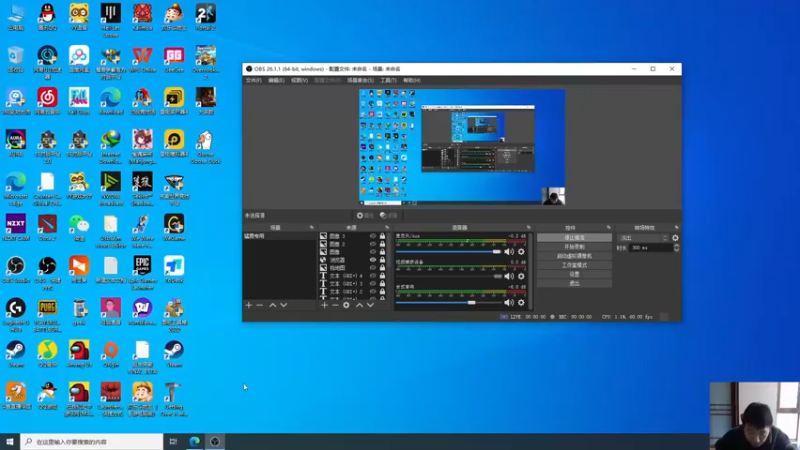Image resolution: width=800 pixels, height=450 pixels.
Task: Pop out the Sources dock panel
Action: [387, 228]
